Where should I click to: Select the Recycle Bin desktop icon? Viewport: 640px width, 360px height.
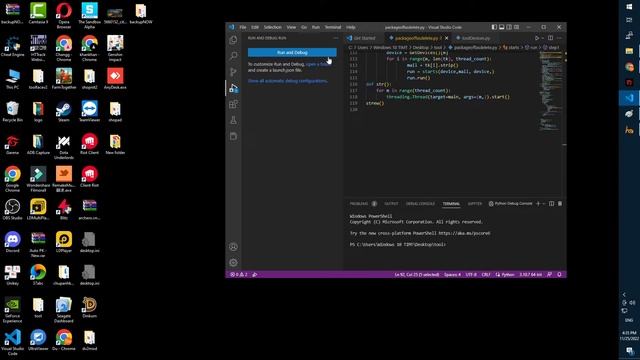[12, 112]
